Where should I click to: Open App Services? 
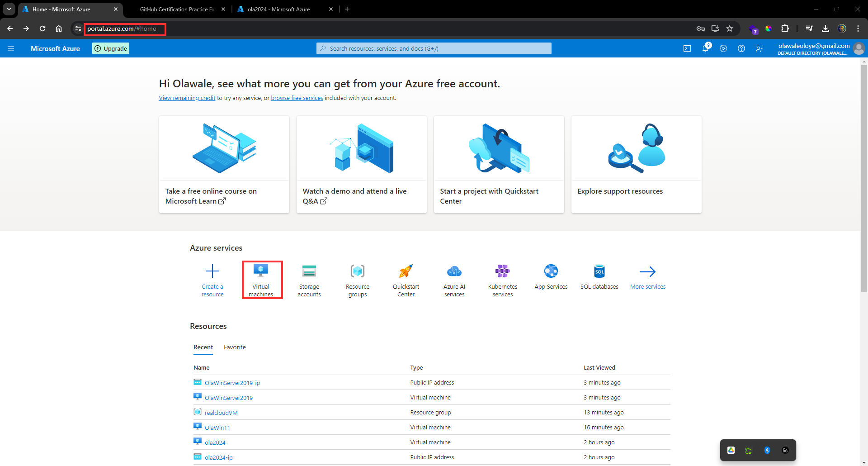tap(551, 277)
